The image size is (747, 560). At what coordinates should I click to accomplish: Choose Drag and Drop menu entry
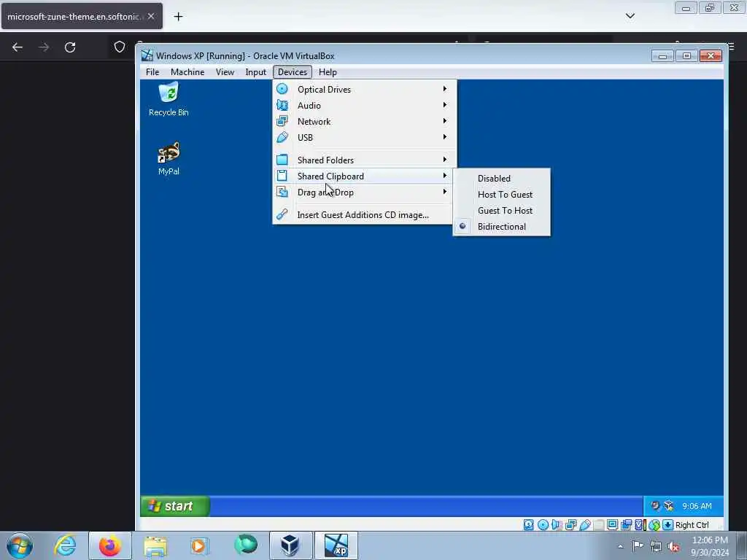[364, 192]
